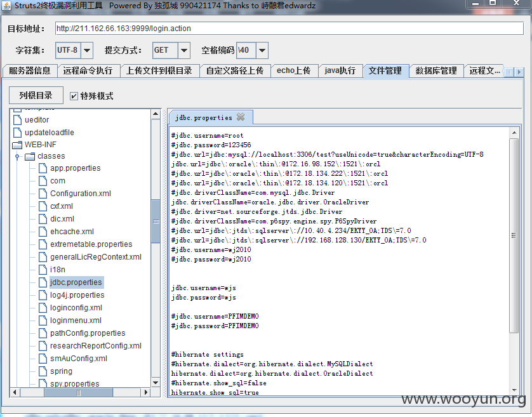The width and height of the screenshot is (532, 417).
Task: Click the loginconfig.xml file icon
Action: click(43, 307)
